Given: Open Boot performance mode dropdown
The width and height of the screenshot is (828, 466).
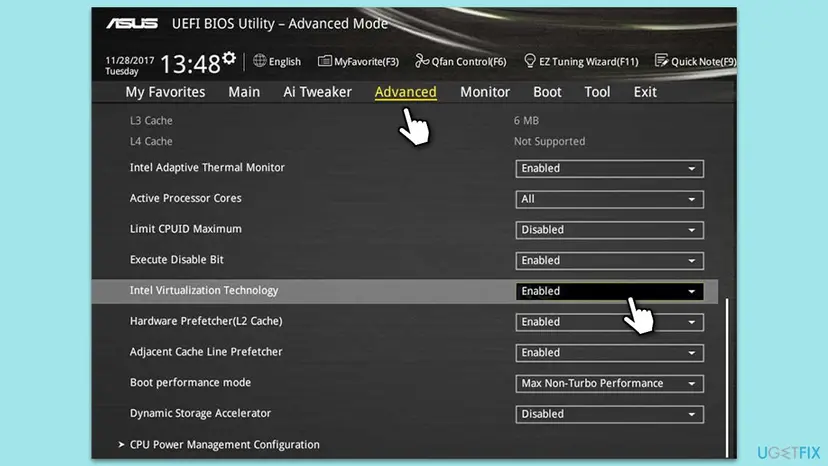Looking at the screenshot, I should click(x=609, y=383).
